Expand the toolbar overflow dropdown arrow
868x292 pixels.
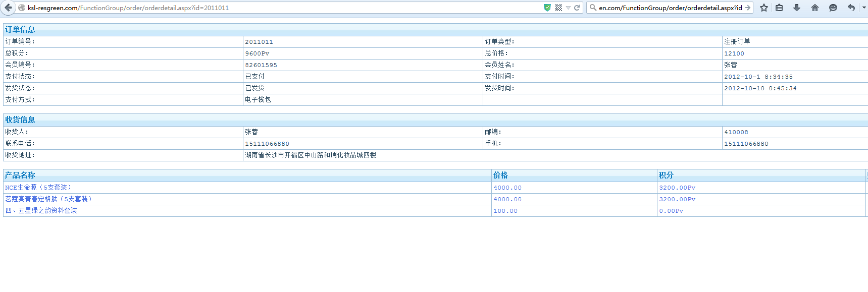[x=864, y=8]
